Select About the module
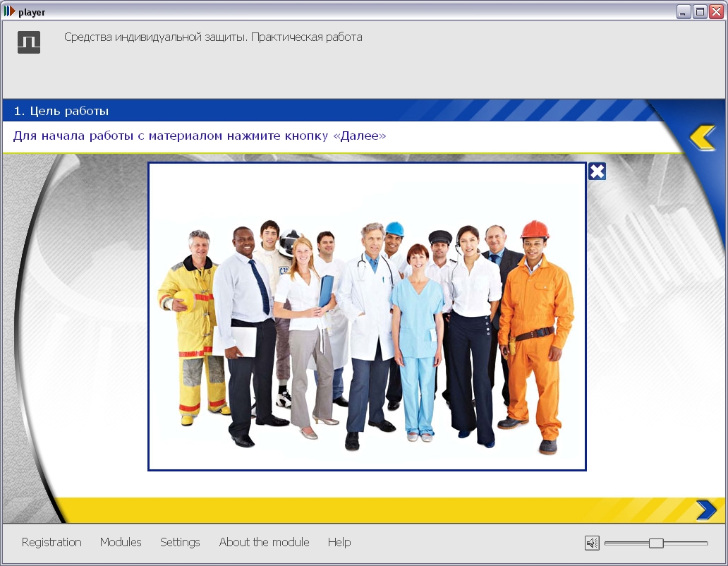Screen dimensions: 728x566 [264, 542]
